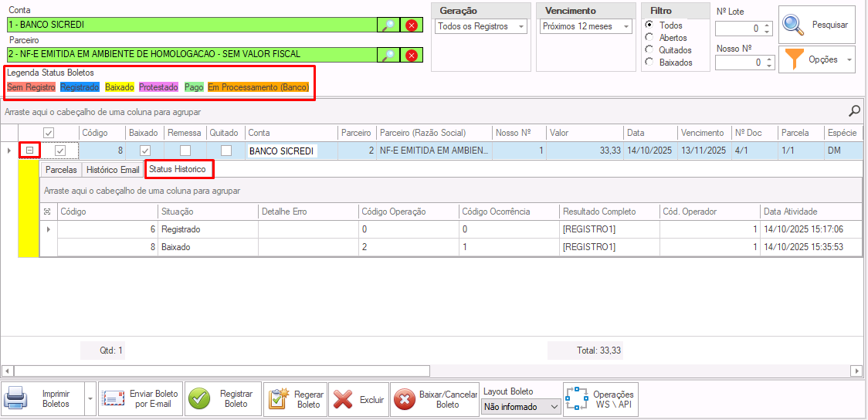
Task: Click the Registrar Boleto green check button
Action: 222,399
